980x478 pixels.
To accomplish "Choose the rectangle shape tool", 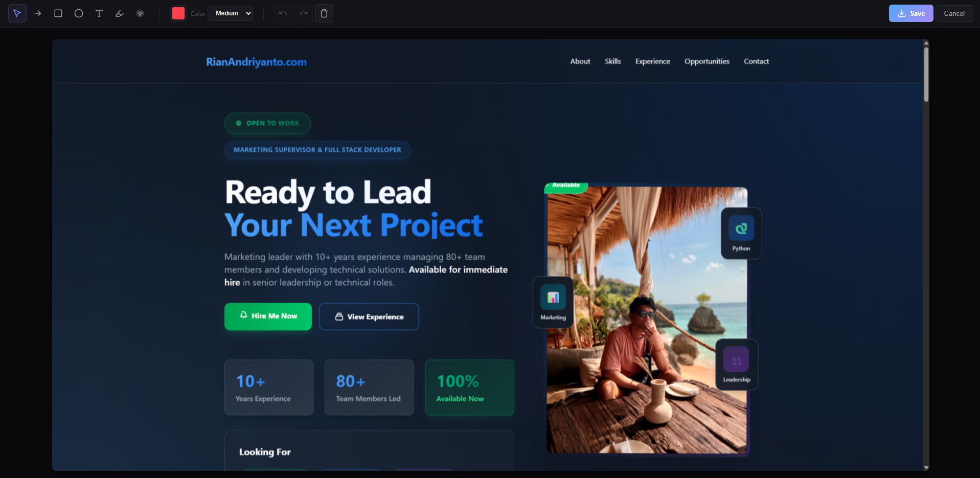I will (x=58, y=13).
